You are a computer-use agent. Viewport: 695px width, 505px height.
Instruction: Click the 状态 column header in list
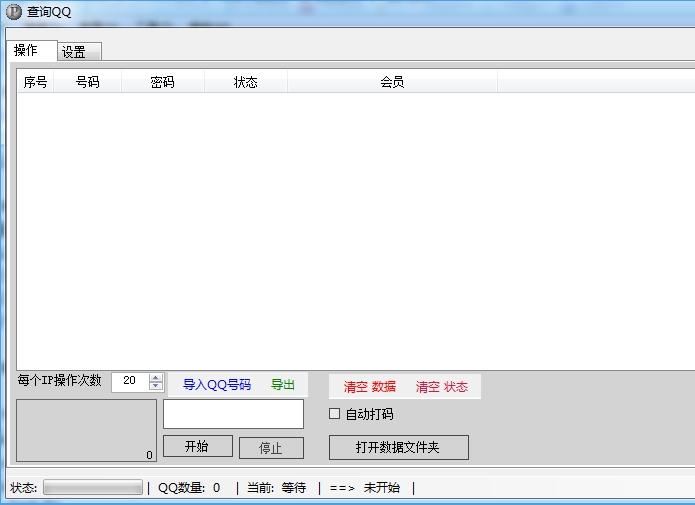point(245,82)
